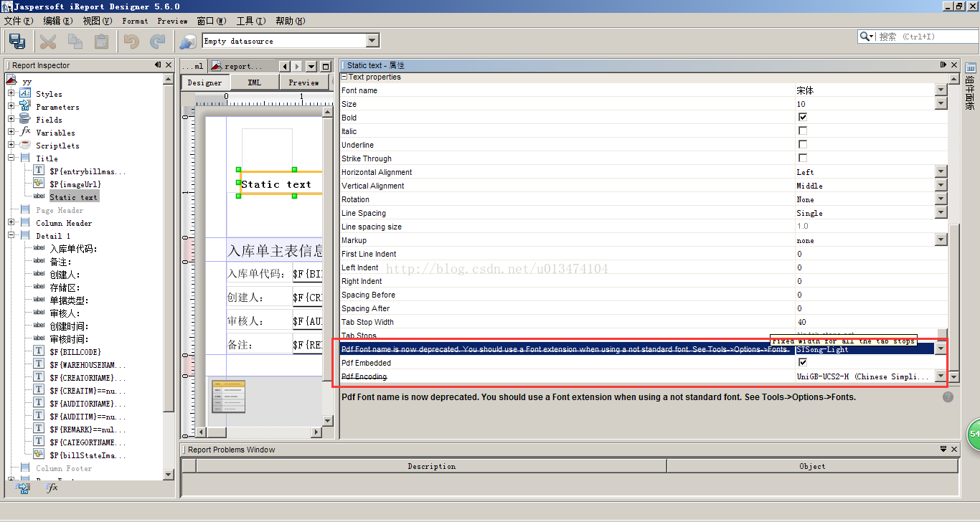
Task: Open the Vertical Alignment dropdown
Action: click(x=941, y=185)
